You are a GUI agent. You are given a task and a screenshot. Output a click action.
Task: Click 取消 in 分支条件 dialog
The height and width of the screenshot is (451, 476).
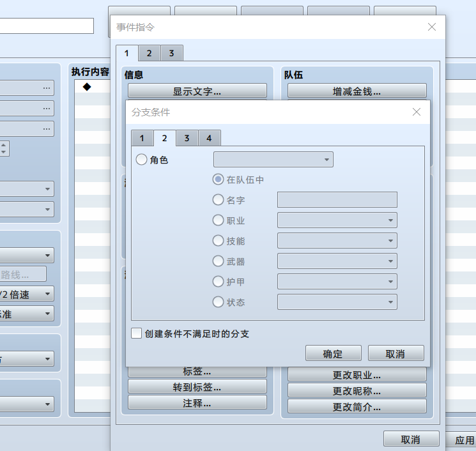[396, 353]
